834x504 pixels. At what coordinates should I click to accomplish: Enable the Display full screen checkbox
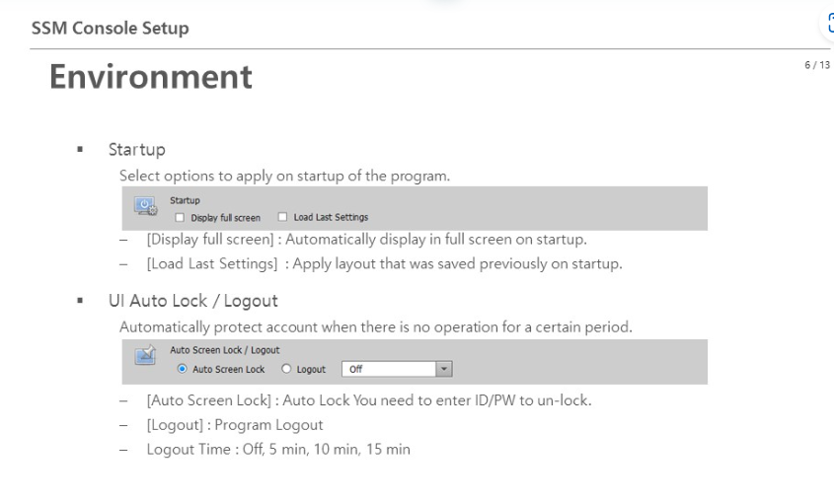pyautogui.click(x=179, y=217)
